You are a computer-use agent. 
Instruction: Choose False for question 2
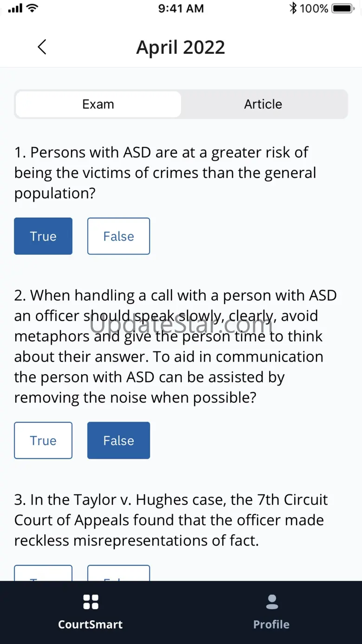[118, 441]
